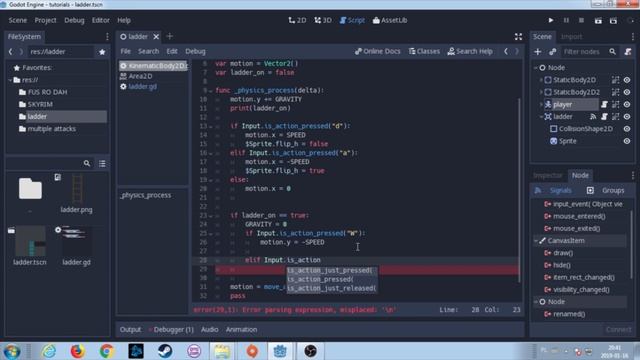
Task: Go to next script in history
Action: pos(517,51)
